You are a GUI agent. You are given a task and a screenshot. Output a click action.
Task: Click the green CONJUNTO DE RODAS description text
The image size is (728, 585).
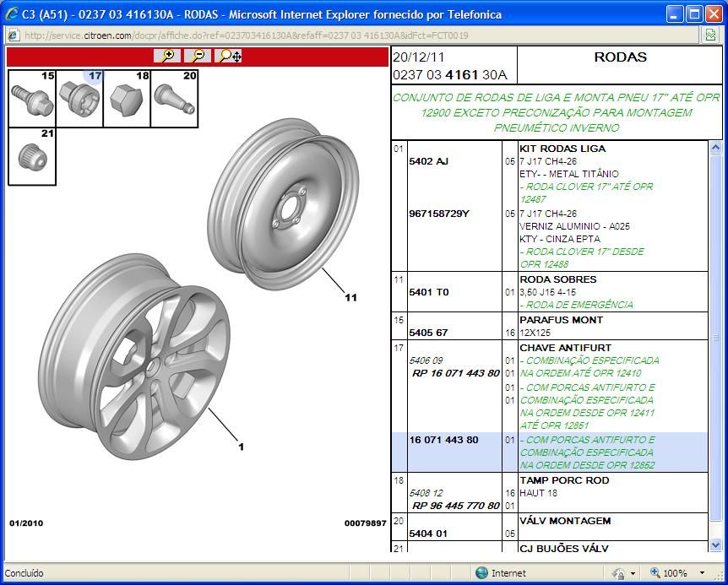tap(557, 113)
